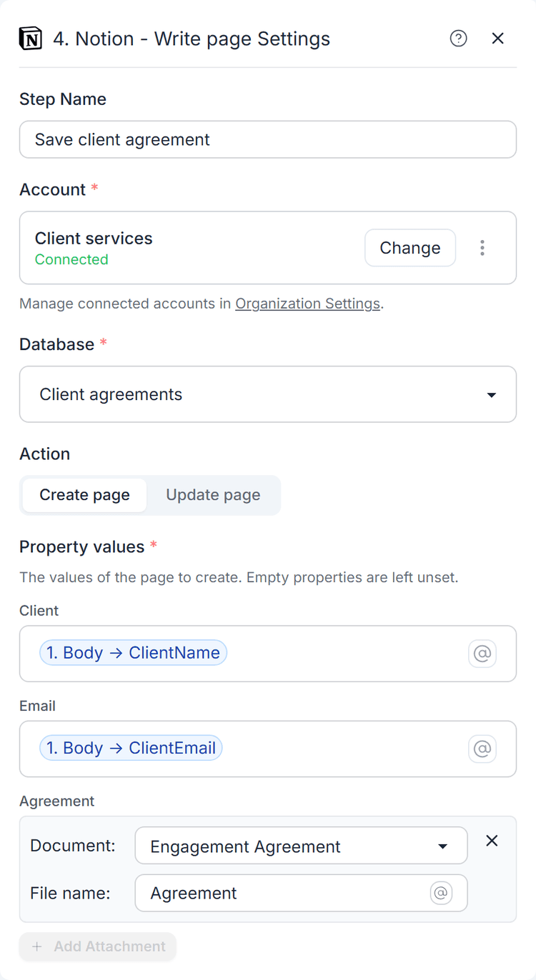Click the Email property value field
Image resolution: width=536 pixels, height=980 pixels.
tap(268, 749)
